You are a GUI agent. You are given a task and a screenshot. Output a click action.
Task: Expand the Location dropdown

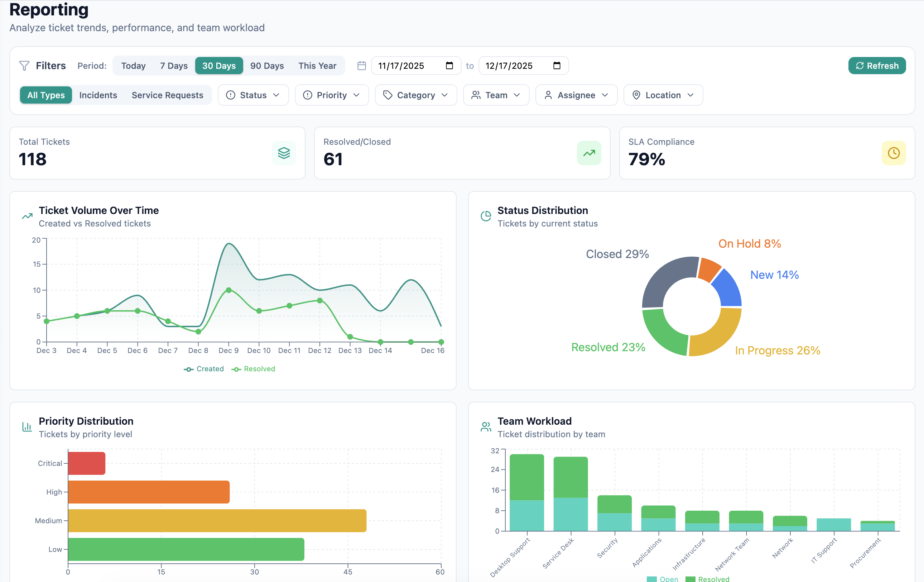click(663, 95)
